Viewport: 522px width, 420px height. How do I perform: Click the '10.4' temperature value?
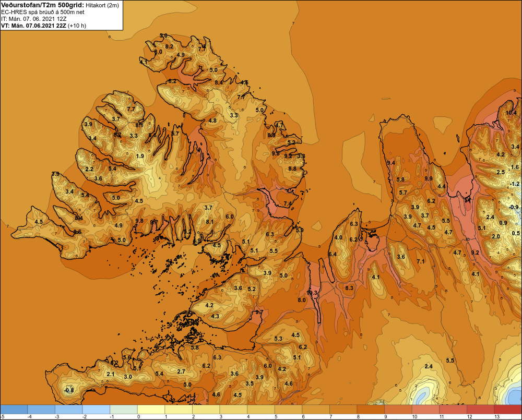click(x=512, y=113)
